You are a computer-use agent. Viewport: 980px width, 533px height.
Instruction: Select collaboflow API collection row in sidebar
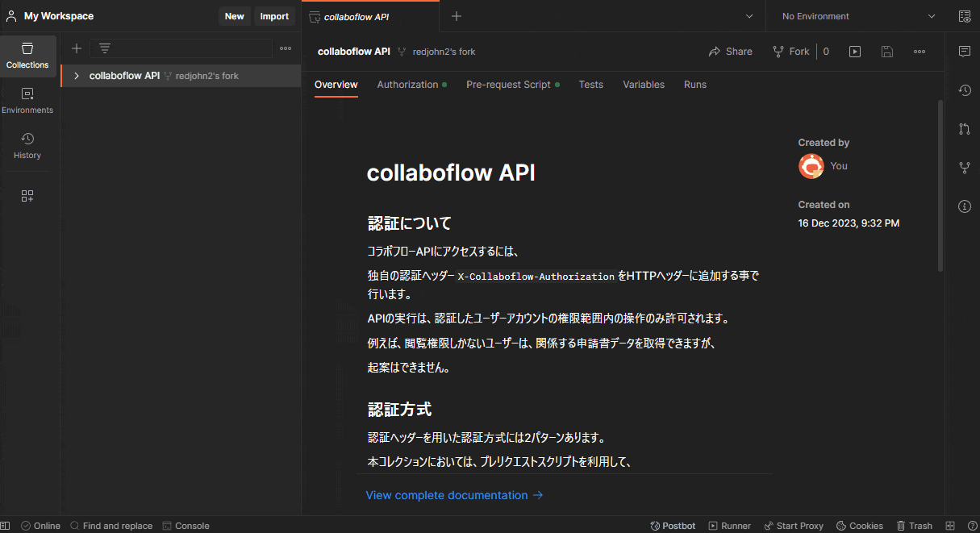[181, 76]
